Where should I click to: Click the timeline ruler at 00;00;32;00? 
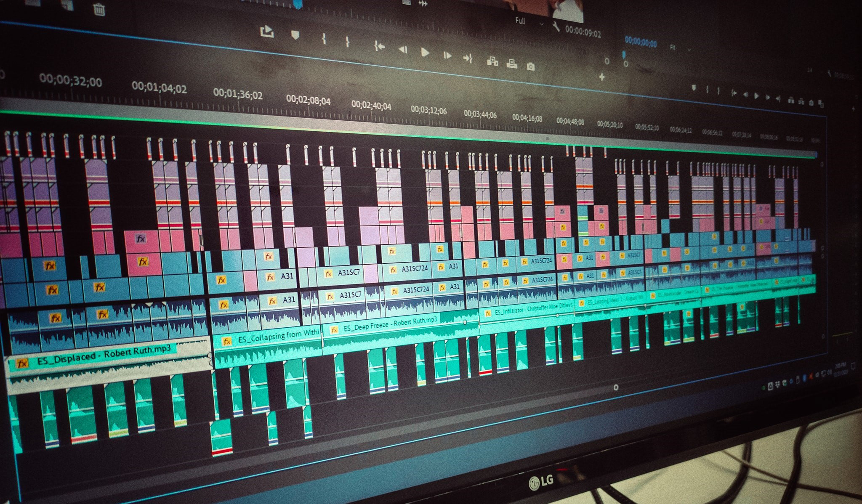coord(71,80)
